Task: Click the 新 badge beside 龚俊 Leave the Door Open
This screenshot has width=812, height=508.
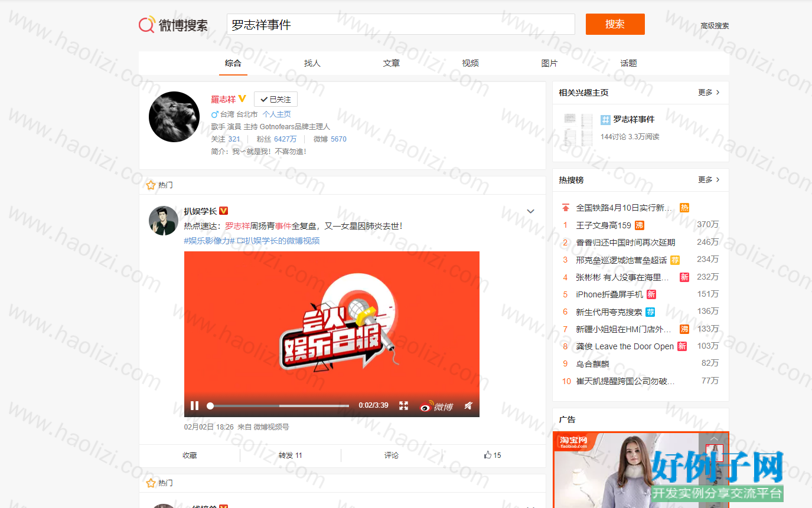Action: pyautogui.click(x=682, y=346)
